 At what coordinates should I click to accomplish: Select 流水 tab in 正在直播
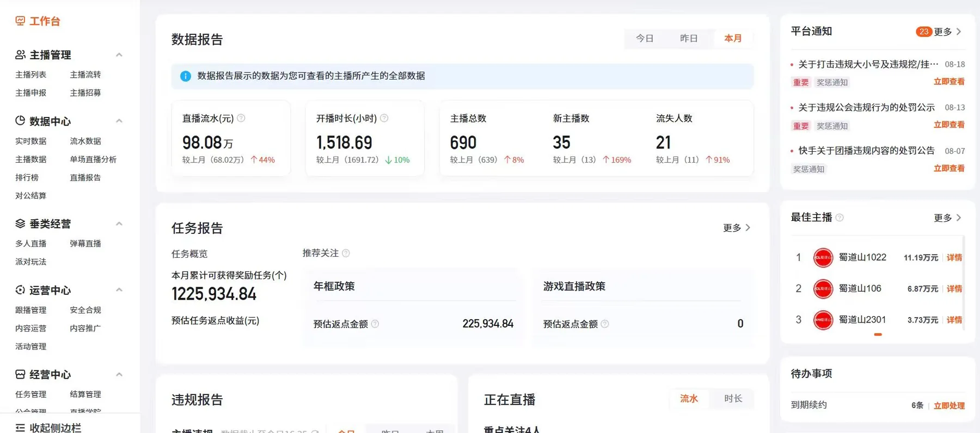tap(689, 399)
